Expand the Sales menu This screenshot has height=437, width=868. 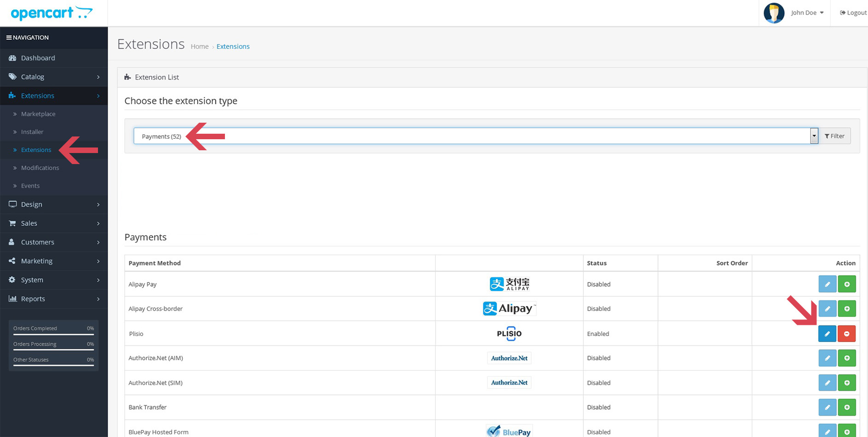click(54, 223)
